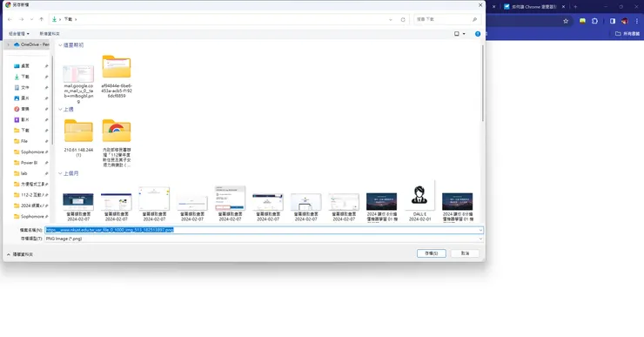
Task: Open 圖片 Pictures in the sidebar
Action: (25, 98)
